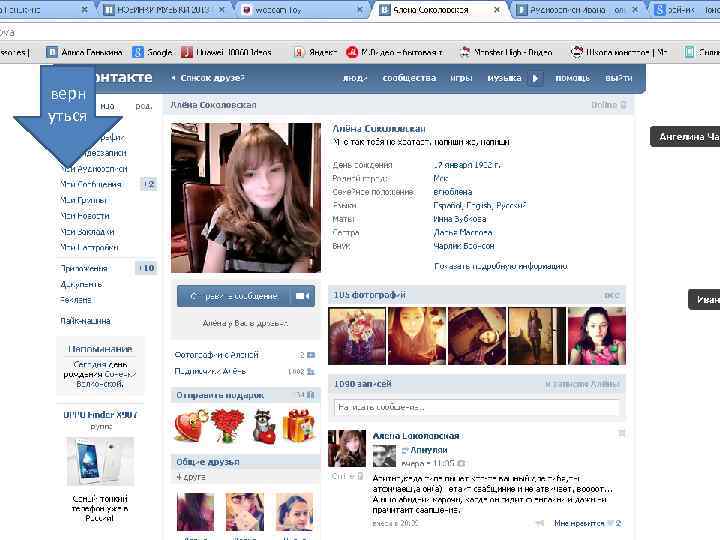Switch to the webcam toy tab
Image resolution: width=720 pixels, height=540 pixels.
[x=301, y=10]
